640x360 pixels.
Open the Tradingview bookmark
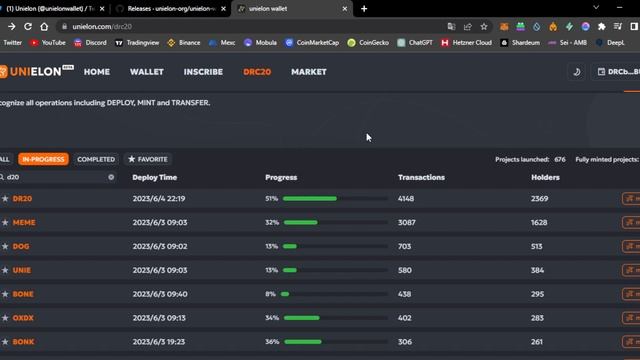(x=137, y=42)
